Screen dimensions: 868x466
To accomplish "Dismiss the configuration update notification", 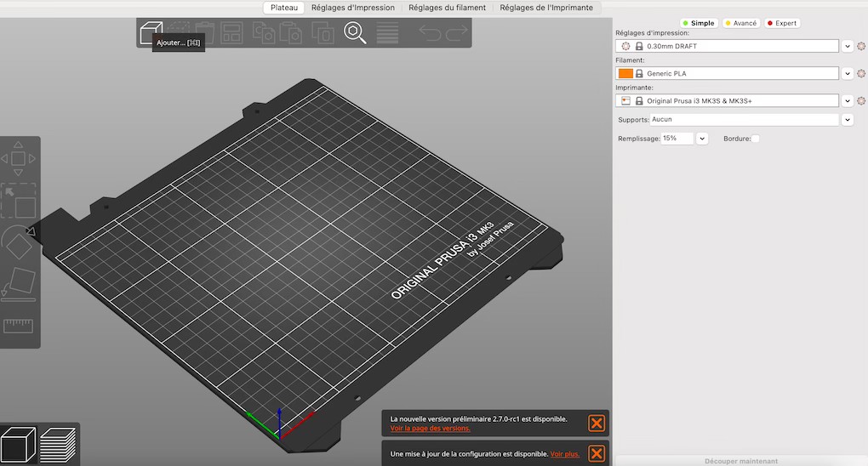I will point(597,454).
